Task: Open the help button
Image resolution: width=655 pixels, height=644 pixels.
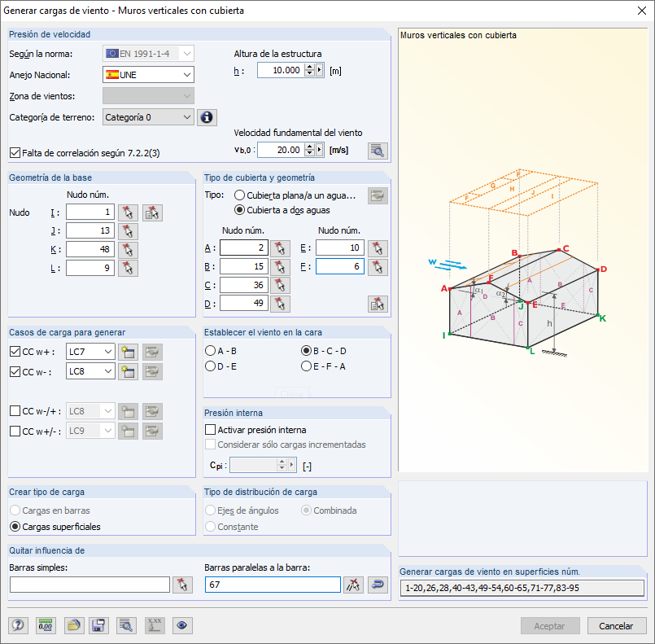Action: pos(18,625)
